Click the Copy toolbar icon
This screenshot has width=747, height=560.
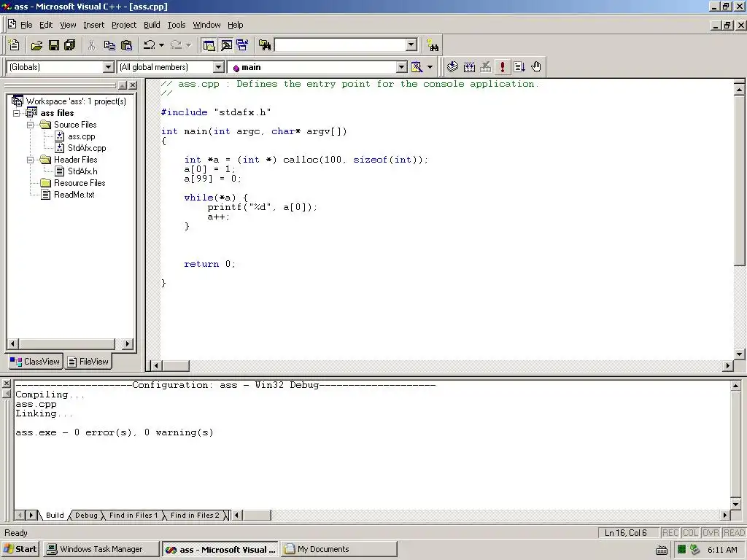(x=109, y=45)
